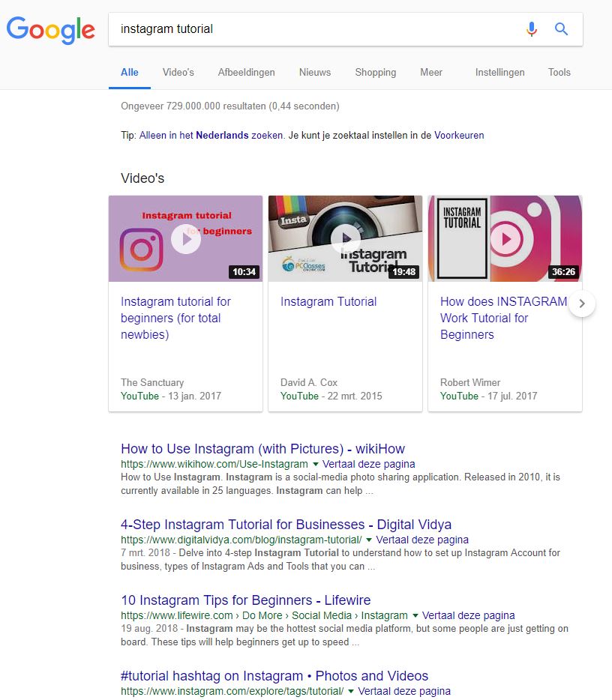This screenshot has height=700, width=612.
Task: Open Lifewire URL dropdown arrow
Action: (415, 615)
